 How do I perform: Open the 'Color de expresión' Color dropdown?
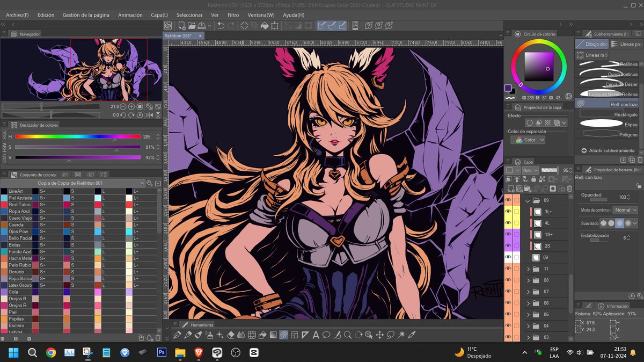click(528, 140)
